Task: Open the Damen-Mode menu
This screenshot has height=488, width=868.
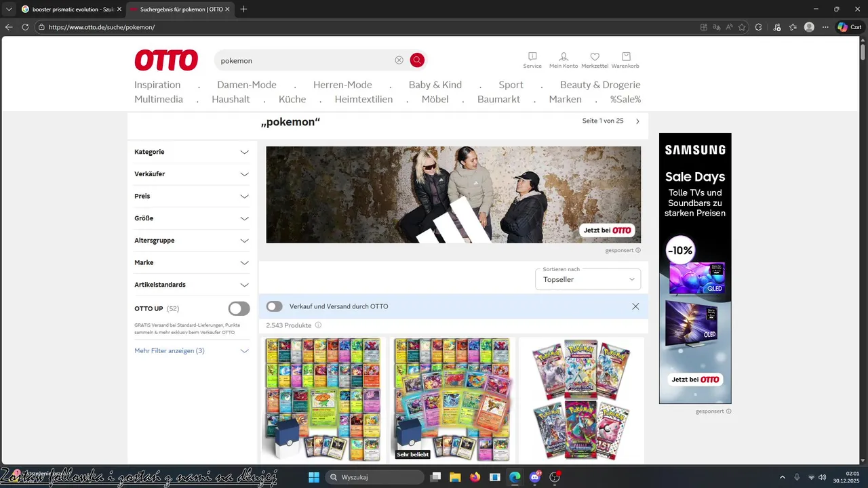Action: point(247,85)
